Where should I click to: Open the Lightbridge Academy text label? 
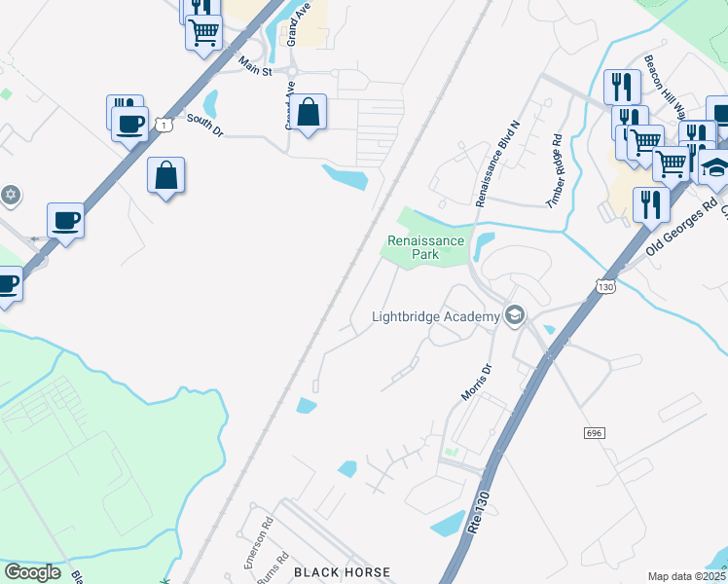click(435, 316)
